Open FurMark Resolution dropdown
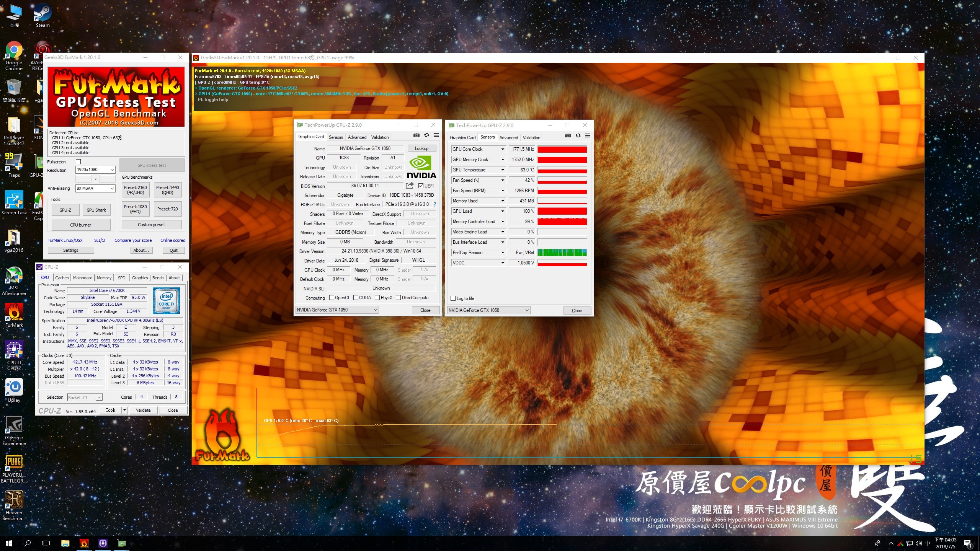The height and width of the screenshot is (551, 980). [x=95, y=170]
